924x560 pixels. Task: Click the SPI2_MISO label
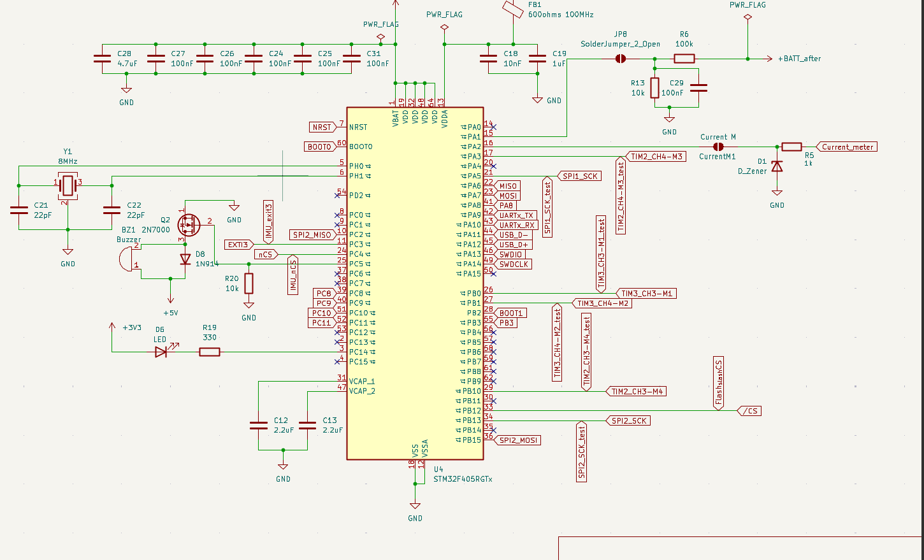(314, 234)
